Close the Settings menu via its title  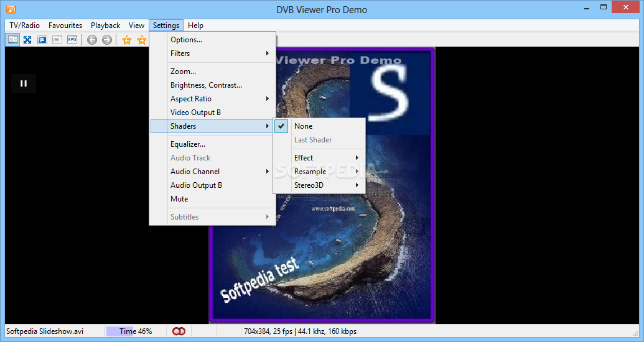(166, 25)
